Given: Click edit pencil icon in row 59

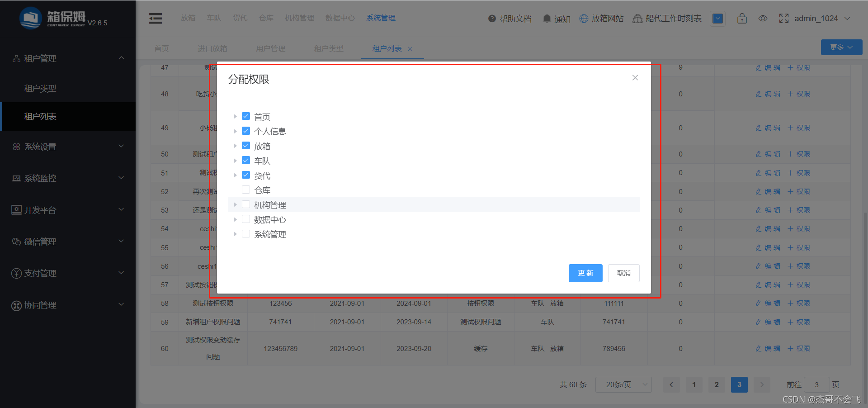Looking at the screenshot, I should pyautogui.click(x=759, y=322).
